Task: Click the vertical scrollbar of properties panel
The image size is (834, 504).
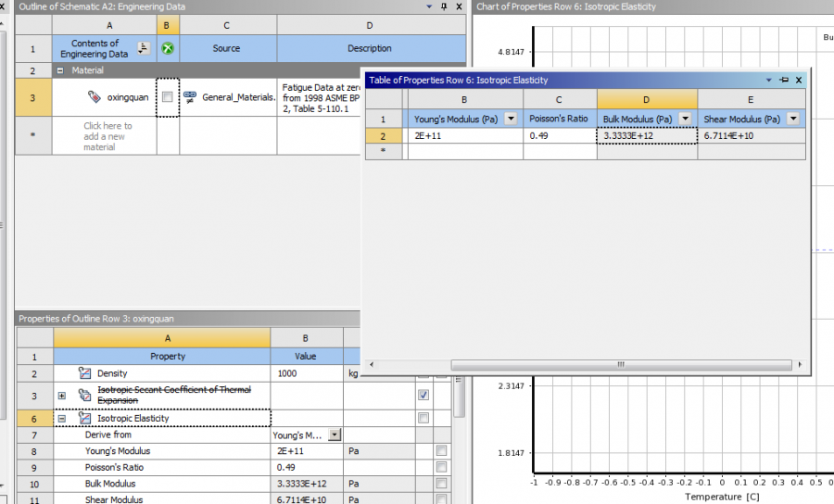Action: (459, 397)
